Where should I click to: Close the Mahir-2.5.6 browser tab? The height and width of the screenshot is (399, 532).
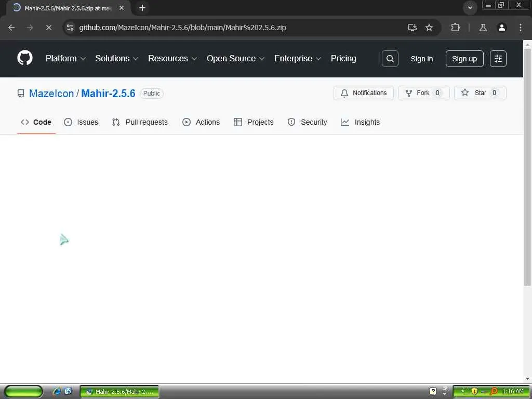[122, 8]
